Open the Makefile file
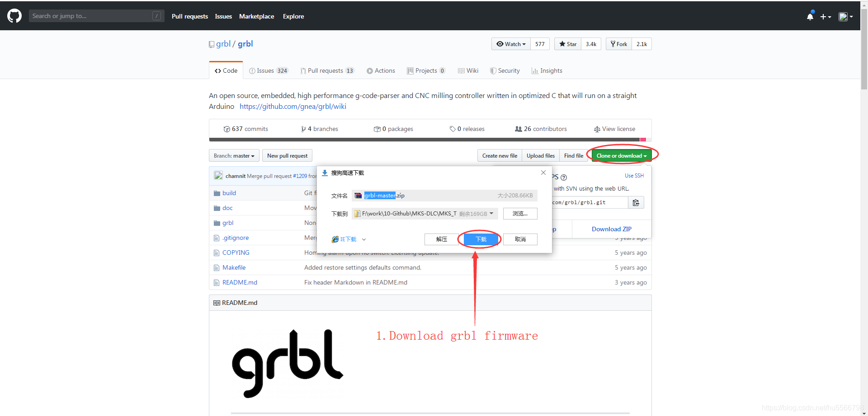This screenshot has height=416, width=868. [234, 267]
